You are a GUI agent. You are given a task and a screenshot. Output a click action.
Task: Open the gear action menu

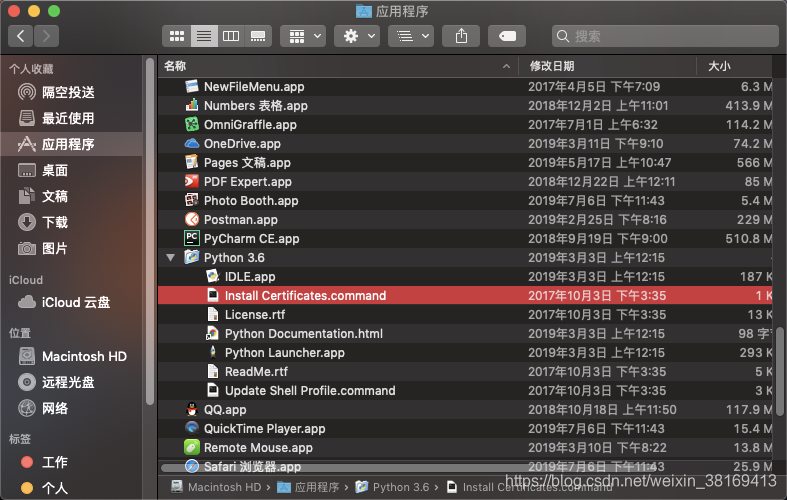point(357,36)
